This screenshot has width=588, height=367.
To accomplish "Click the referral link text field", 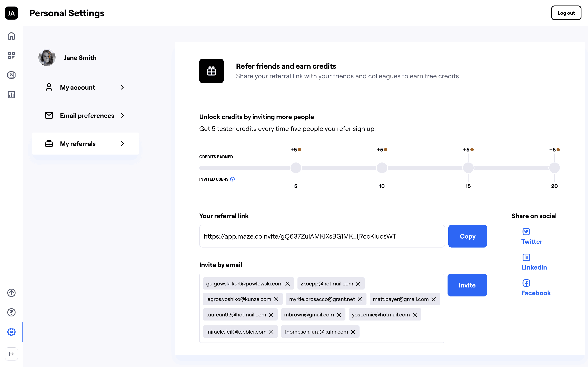I will click(322, 236).
